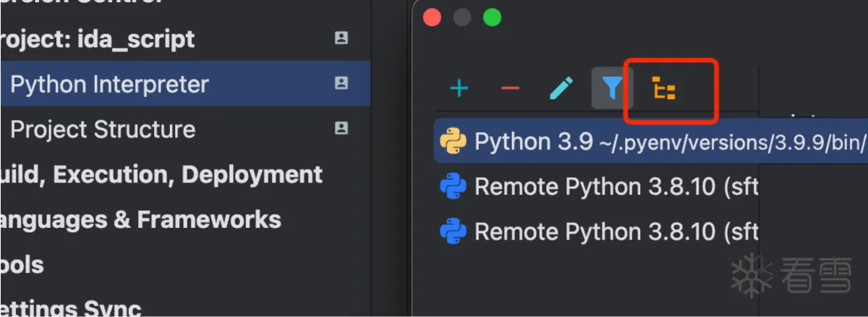The height and width of the screenshot is (317, 868).
Task: Click the project-level icon beside Project: ida_script
Action: pyautogui.click(x=341, y=38)
